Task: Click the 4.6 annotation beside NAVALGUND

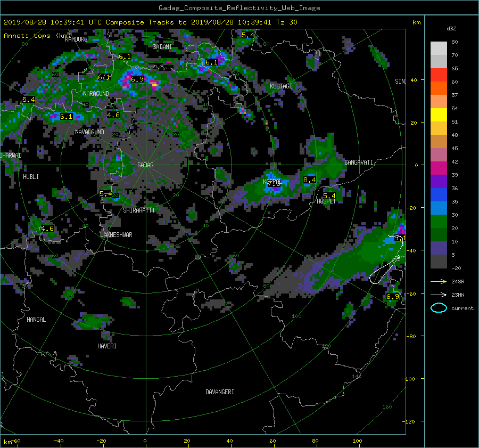Action: point(113,115)
